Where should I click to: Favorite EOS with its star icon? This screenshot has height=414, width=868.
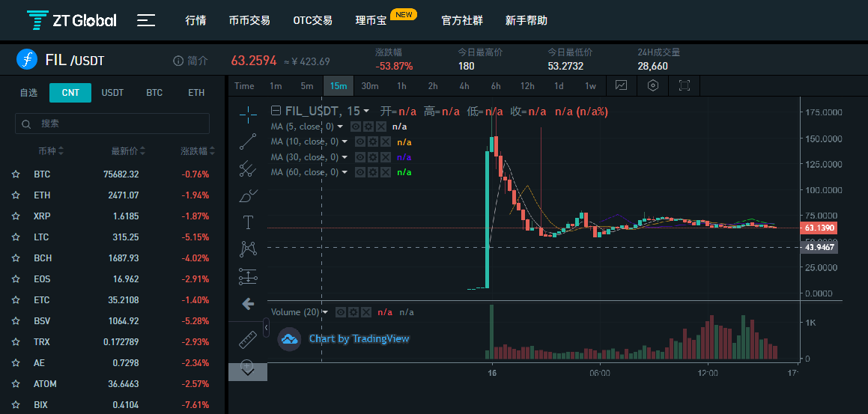point(16,279)
